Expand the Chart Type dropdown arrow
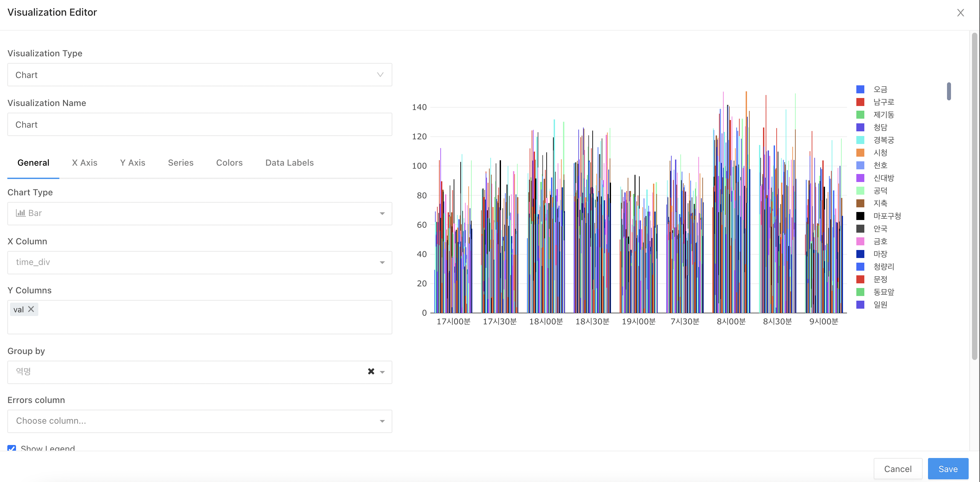Screen dimensions: 980x482 [x=382, y=213]
